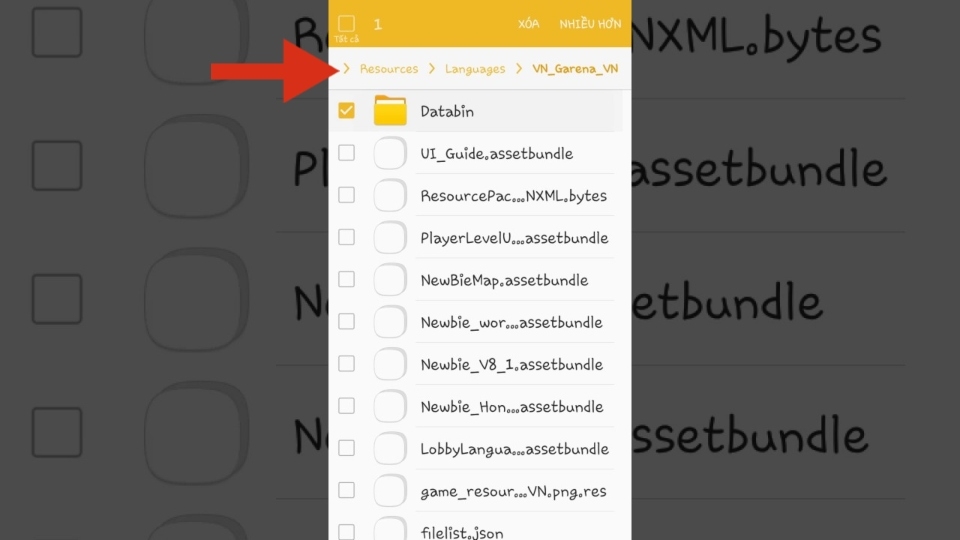Check the UI_Guide.assetbundle checkbox
Viewport: 960px width, 540px height.
347,153
